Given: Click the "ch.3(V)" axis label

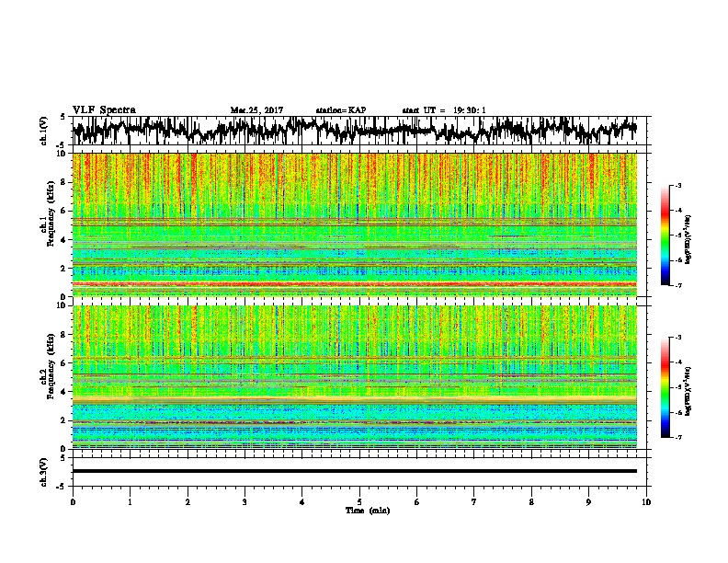Looking at the screenshot, I should [x=44, y=472].
